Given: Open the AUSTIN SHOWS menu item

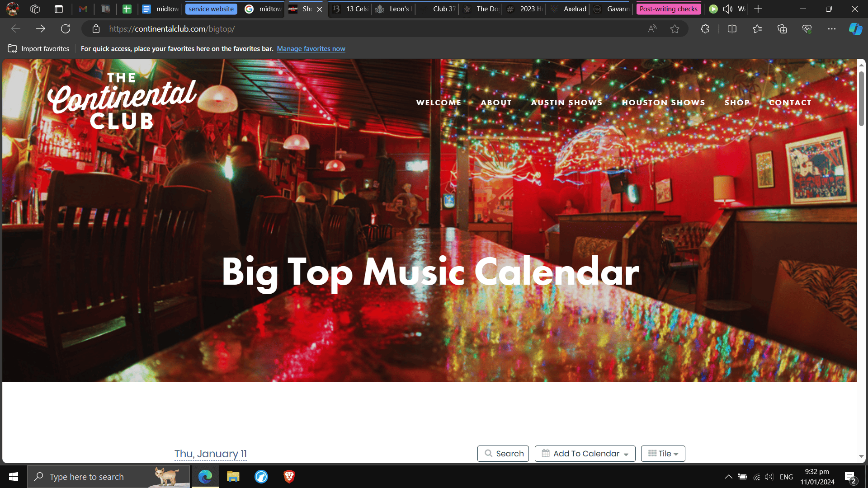Looking at the screenshot, I should 566,103.
